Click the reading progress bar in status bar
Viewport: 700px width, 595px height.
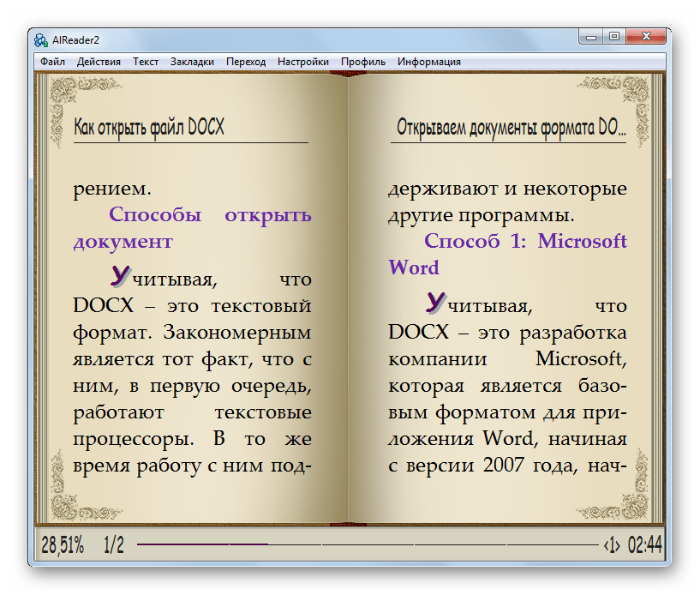click(367, 544)
